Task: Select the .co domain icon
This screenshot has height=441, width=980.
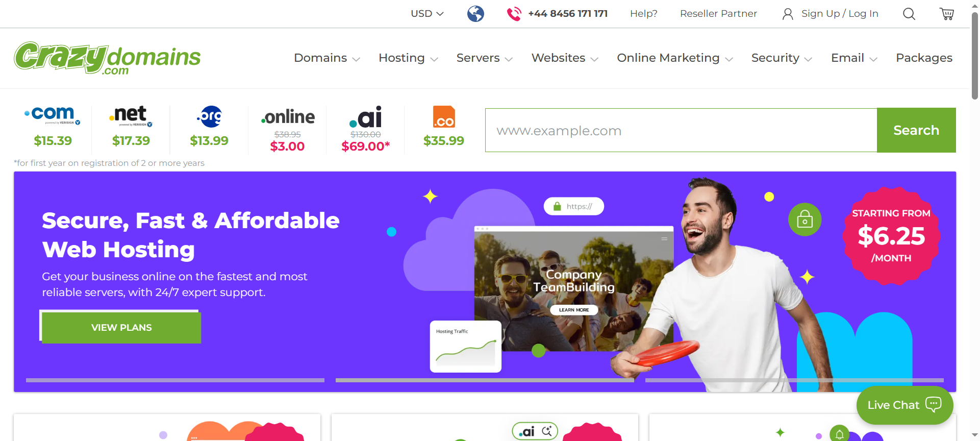Action: 444,116
